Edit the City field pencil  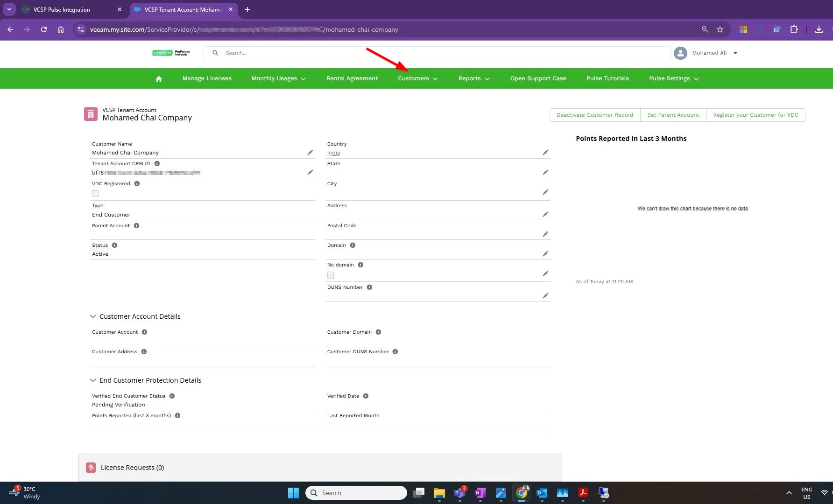pos(545,192)
